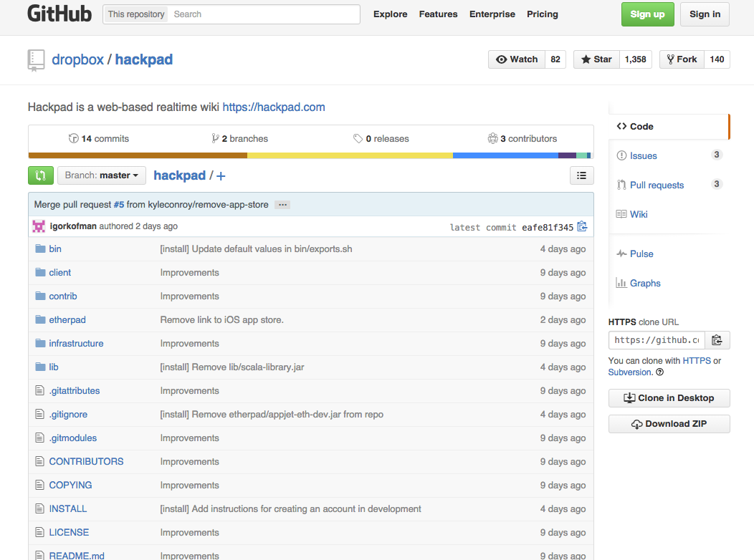Screen dimensions: 754x560
Task: Open the Branch: master dropdown
Action: 102,175
